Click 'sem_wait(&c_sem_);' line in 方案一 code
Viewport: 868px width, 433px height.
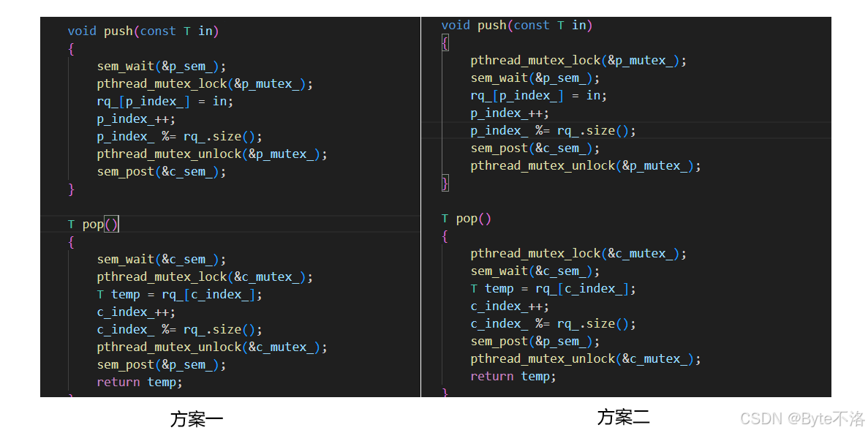162,260
